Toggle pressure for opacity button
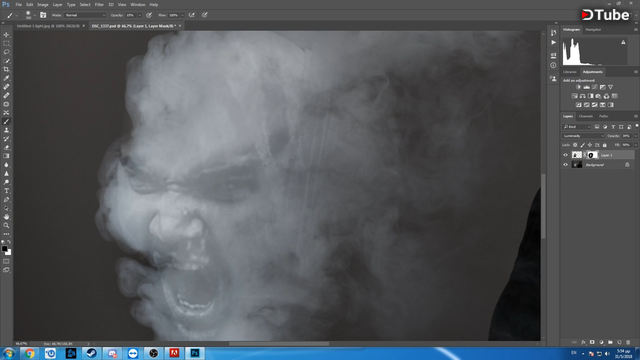 (149, 15)
